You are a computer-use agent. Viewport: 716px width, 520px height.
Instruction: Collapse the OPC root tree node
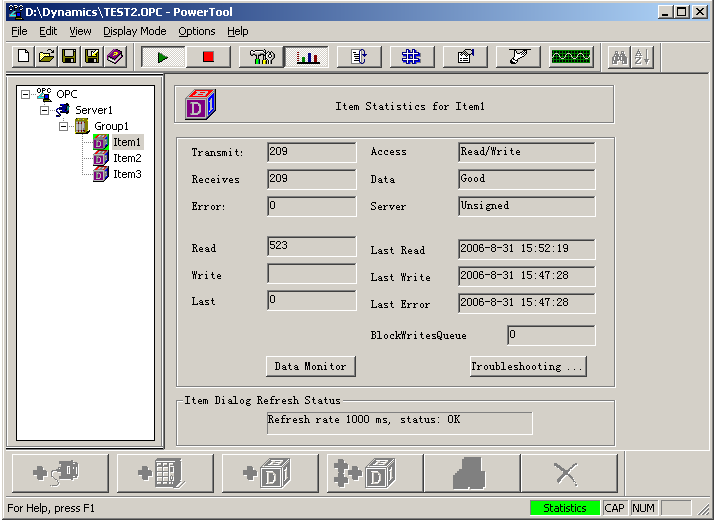pyautogui.click(x=26, y=95)
